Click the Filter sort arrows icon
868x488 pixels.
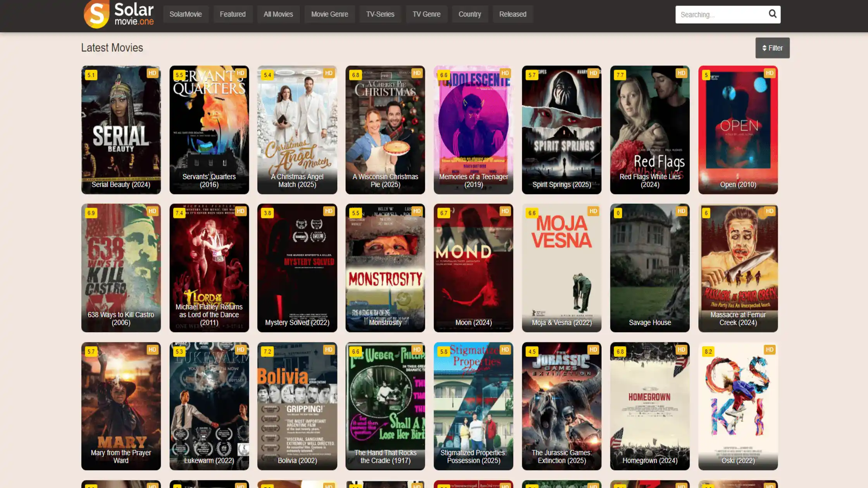(764, 48)
